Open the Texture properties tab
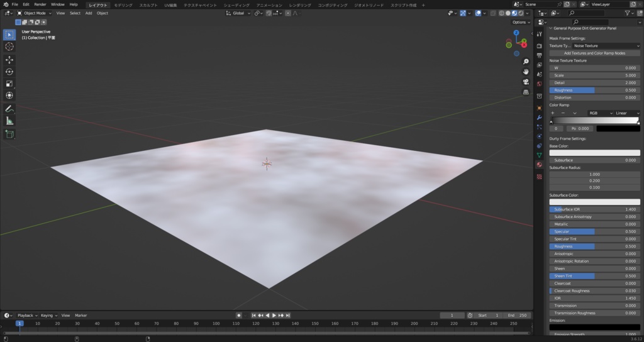644x342 pixels. pyautogui.click(x=539, y=177)
